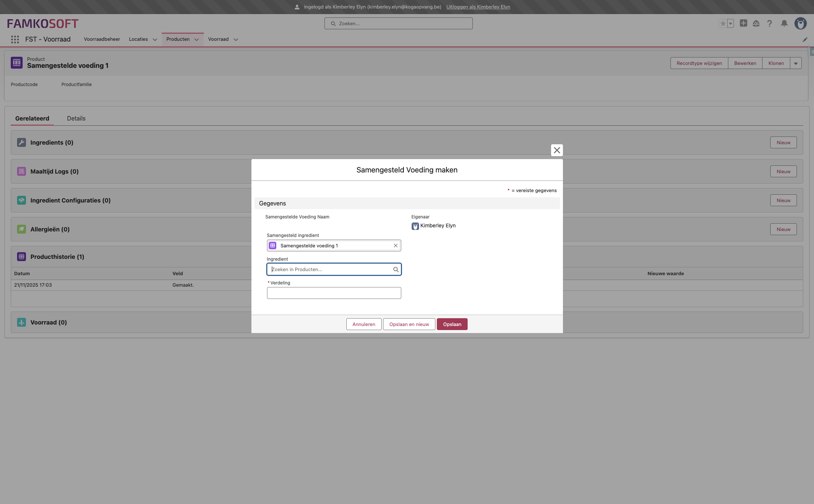This screenshot has width=814, height=504.
Task: Click the notifications bell icon
Action: [784, 23]
